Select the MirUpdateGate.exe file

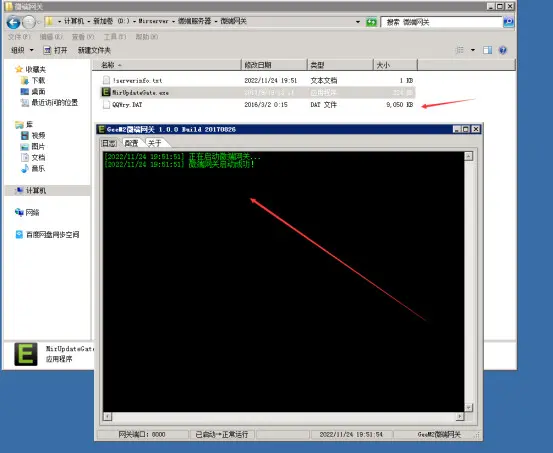pos(257,92)
